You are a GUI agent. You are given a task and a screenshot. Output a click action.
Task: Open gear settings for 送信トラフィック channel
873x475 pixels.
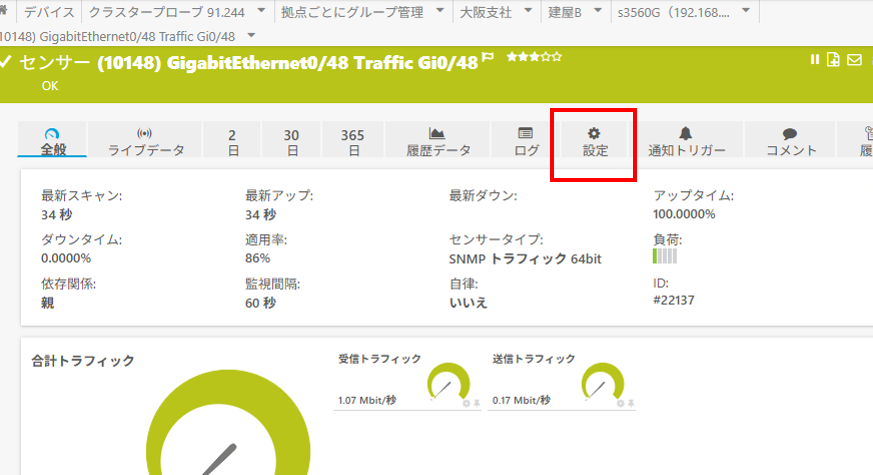(x=620, y=402)
